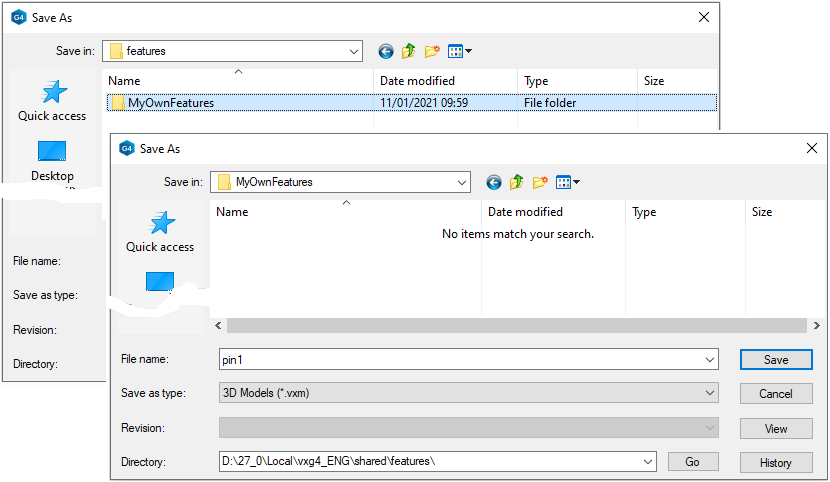
Task: Click the File name field containing pin1
Action: click(x=460, y=360)
